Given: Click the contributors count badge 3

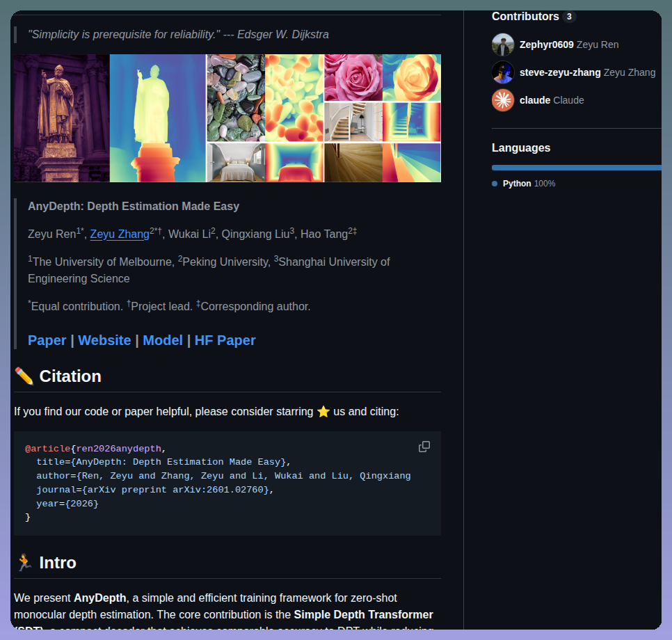Looking at the screenshot, I should pos(569,16).
